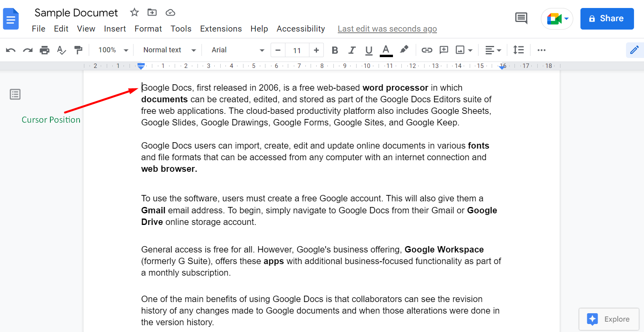Open the Tools menu

point(181,29)
